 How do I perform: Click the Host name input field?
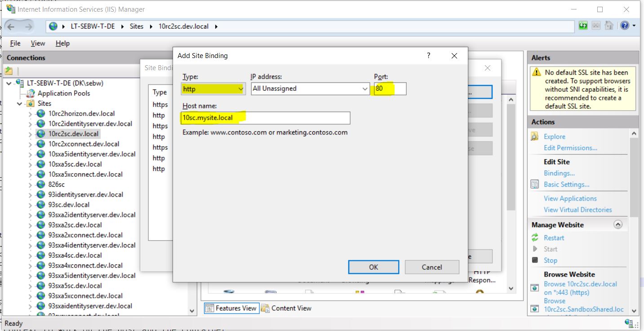point(266,118)
